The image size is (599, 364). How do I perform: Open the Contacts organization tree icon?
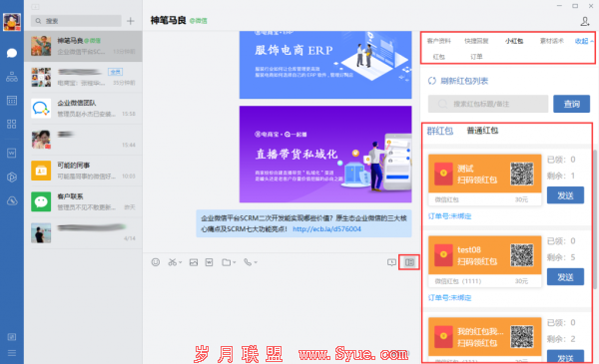click(x=12, y=77)
